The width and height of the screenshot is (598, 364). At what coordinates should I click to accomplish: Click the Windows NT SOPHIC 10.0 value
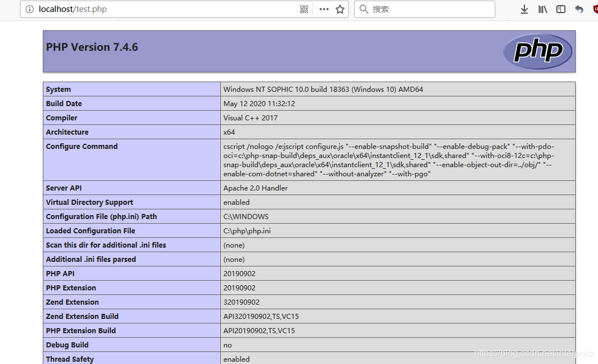click(x=323, y=89)
